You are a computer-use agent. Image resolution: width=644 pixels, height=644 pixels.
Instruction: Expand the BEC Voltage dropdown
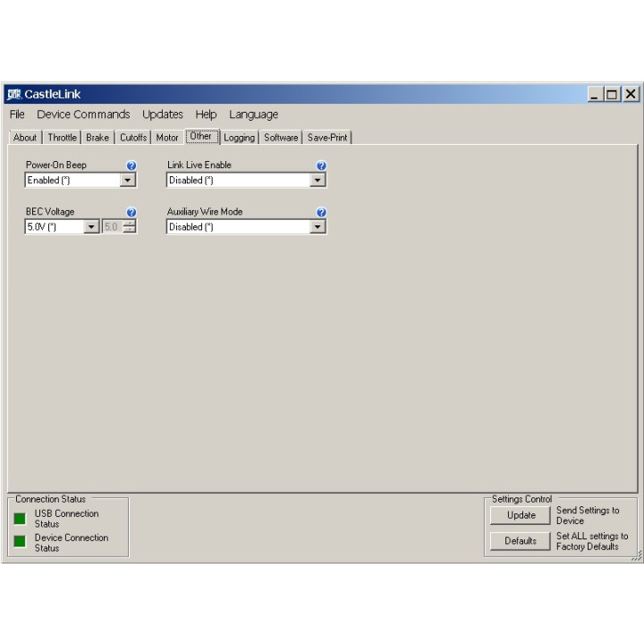coord(91,226)
